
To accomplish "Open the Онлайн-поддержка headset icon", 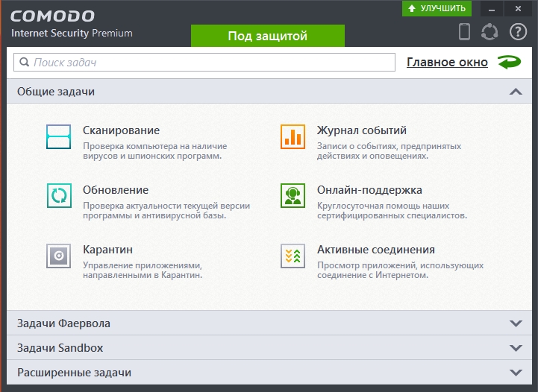I will click(293, 196).
